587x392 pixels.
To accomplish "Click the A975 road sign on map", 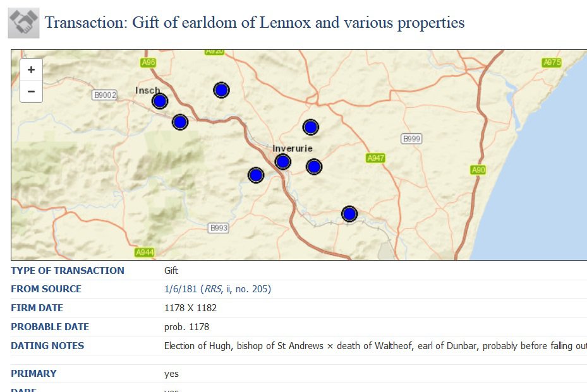I will coord(552,62).
